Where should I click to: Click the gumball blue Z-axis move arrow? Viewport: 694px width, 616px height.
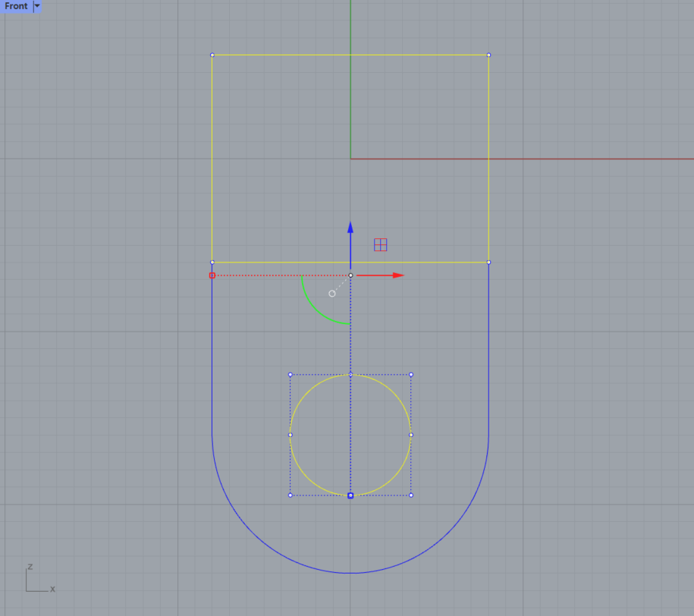click(x=350, y=245)
